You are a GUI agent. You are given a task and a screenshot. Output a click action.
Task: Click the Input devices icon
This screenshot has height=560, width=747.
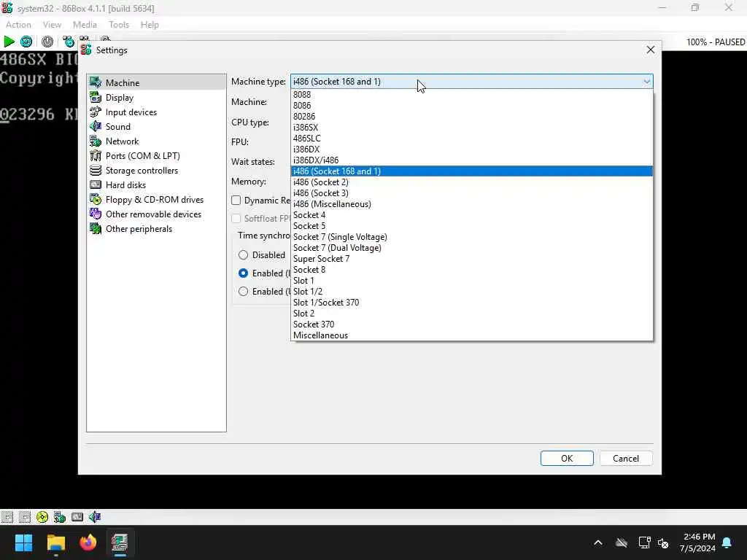[96, 112]
